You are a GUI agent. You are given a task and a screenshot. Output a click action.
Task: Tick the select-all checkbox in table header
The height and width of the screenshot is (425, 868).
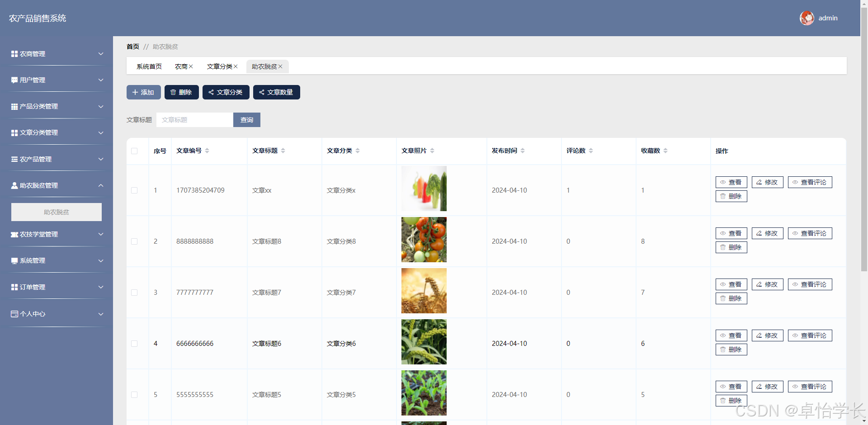[x=134, y=151]
